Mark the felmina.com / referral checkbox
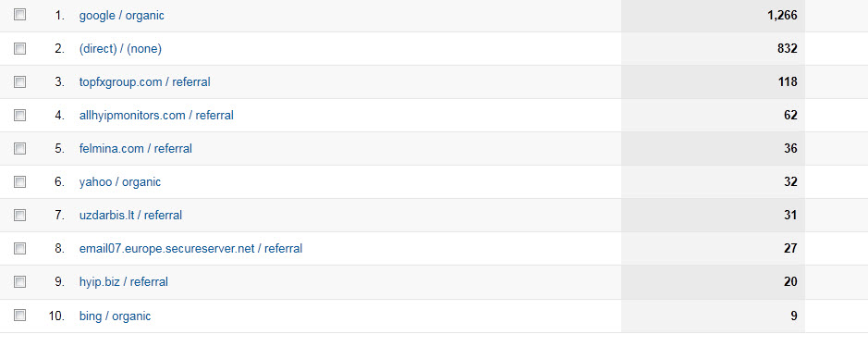Image resolution: width=868 pixels, height=347 pixels. tap(20, 149)
